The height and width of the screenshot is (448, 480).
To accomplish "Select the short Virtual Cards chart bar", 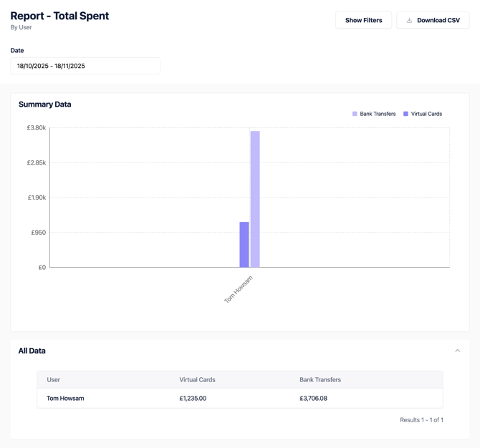I will (x=244, y=244).
